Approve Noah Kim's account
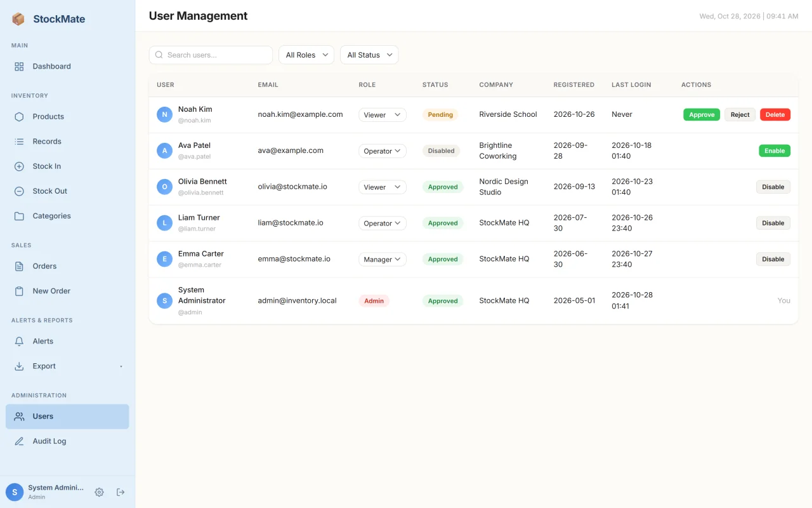This screenshot has height=508, width=812. [x=702, y=115]
